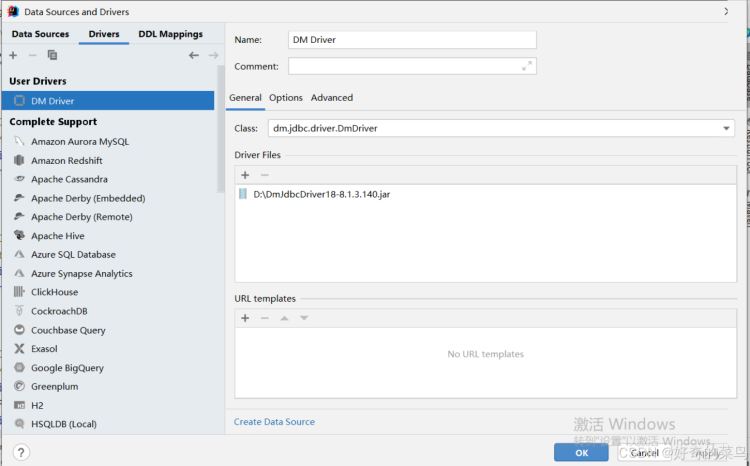Screen dimensions: 750x466
Task: Switch to the DDL Mappings tab
Action: (x=171, y=34)
